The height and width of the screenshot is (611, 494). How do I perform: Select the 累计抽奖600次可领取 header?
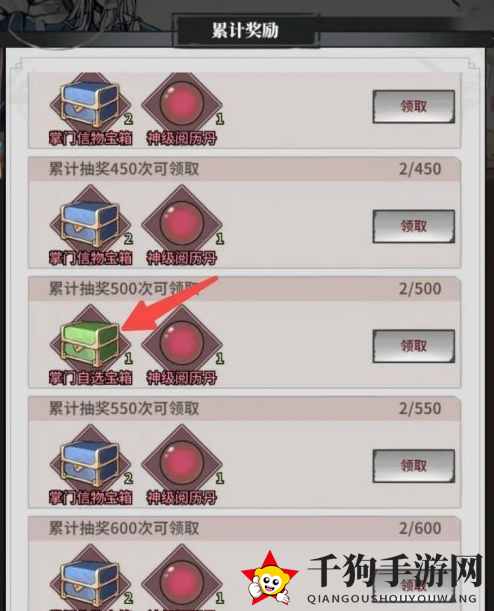124,528
